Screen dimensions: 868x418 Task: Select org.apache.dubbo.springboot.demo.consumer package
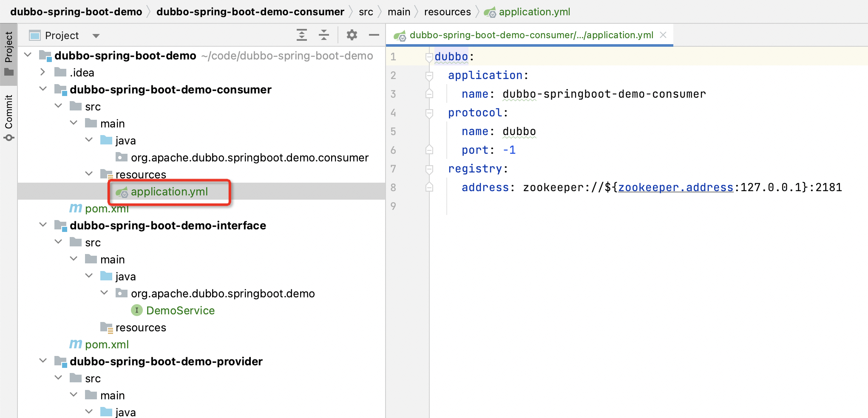tap(250, 158)
